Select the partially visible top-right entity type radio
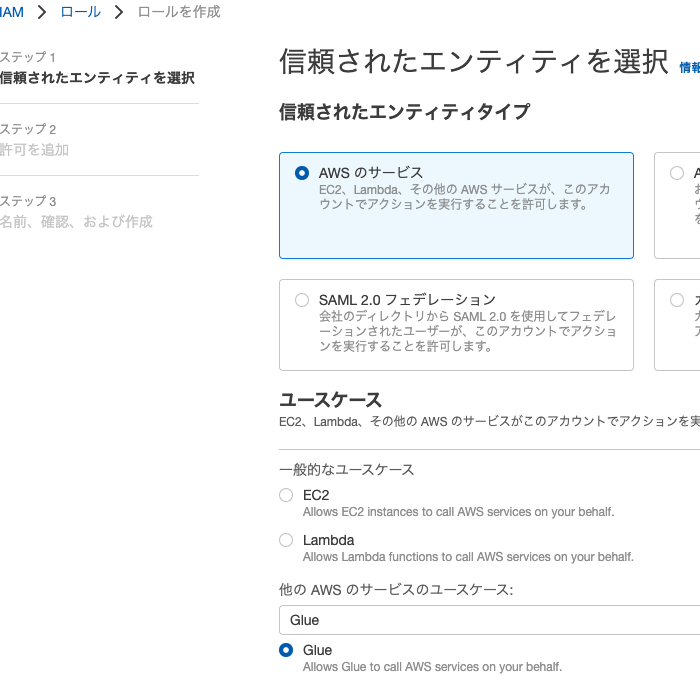This screenshot has width=700, height=700. (677, 173)
